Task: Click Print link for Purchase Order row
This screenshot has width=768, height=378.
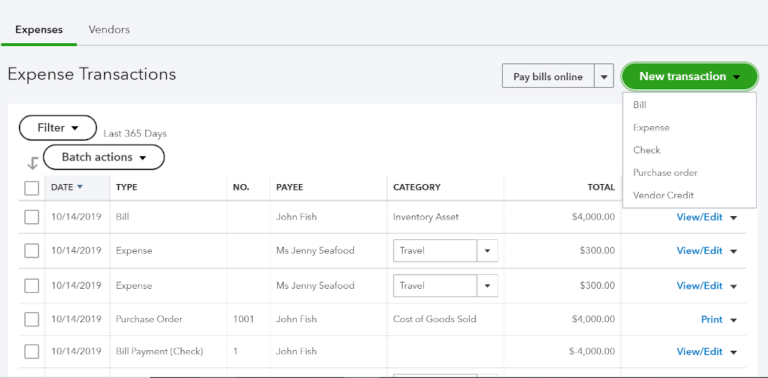Action: [712, 319]
